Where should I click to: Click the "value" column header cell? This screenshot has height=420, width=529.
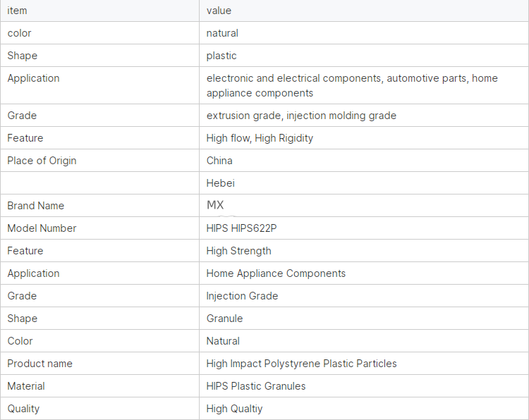[219, 11]
